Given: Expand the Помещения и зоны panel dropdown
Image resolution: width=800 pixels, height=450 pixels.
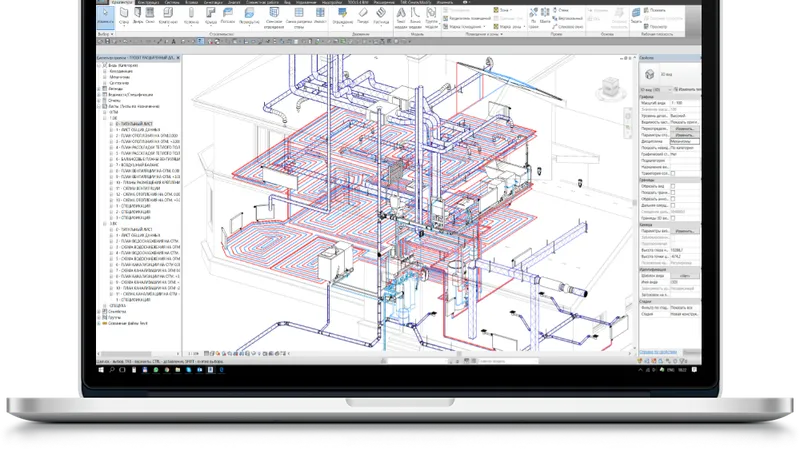Looking at the screenshot, I should [x=484, y=34].
